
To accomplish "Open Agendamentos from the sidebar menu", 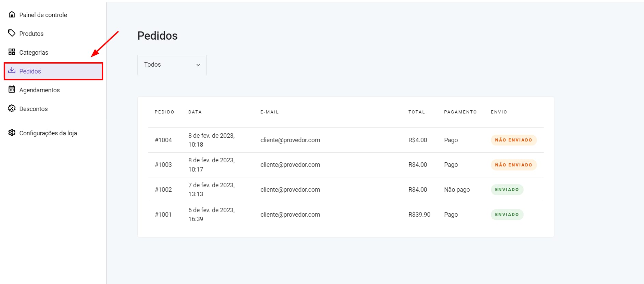I will pyautogui.click(x=39, y=90).
